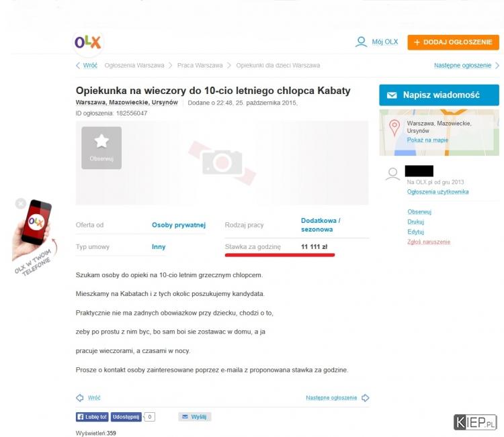Open Ogłoszenia użytkownika link
This screenshot has width=504, height=437.
click(x=437, y=192)
